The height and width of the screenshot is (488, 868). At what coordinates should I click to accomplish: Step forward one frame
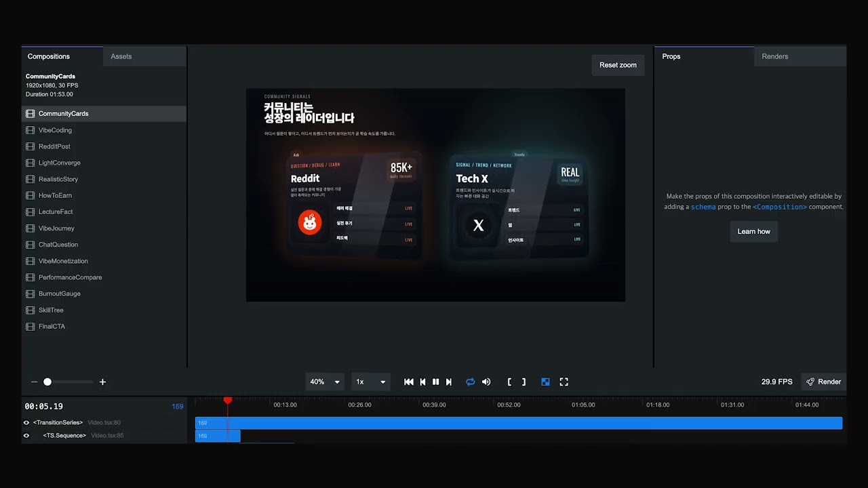pos(449,382)
